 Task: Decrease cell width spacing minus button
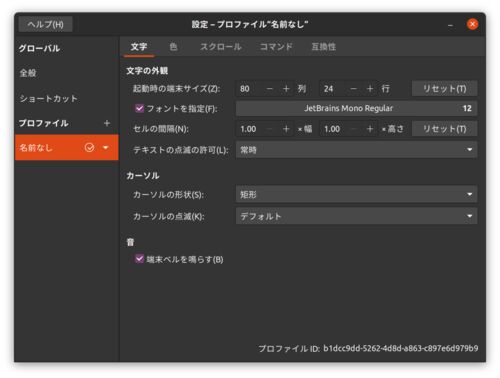270,129
